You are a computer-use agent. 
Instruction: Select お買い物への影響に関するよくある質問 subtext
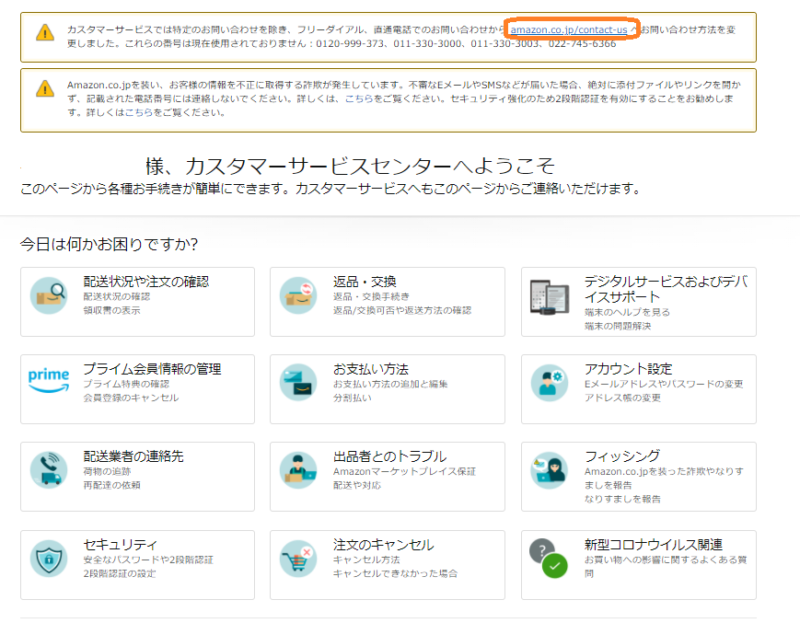665,566
